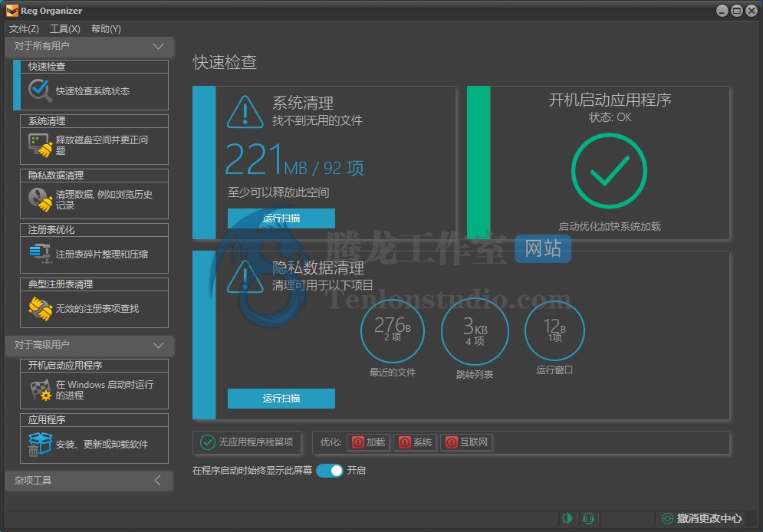The height and width of the screenshot is (532, 763).
Task: Click 无应用程序残留项 status box
Action: (x=247, y=442)
